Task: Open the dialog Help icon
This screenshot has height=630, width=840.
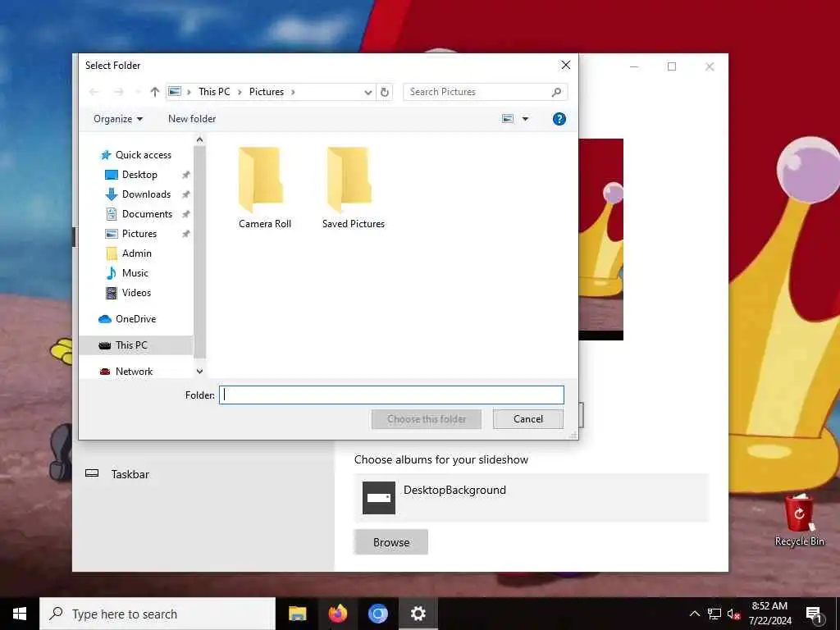Action: 559,119
